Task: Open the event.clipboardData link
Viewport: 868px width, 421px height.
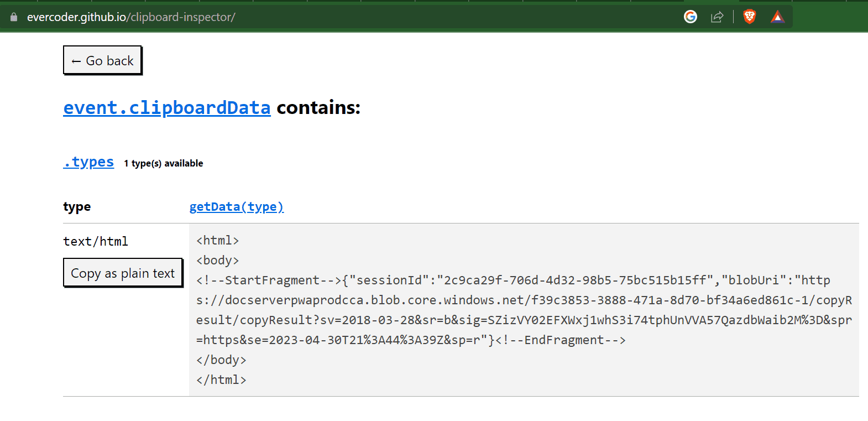Action: (167, 107)
